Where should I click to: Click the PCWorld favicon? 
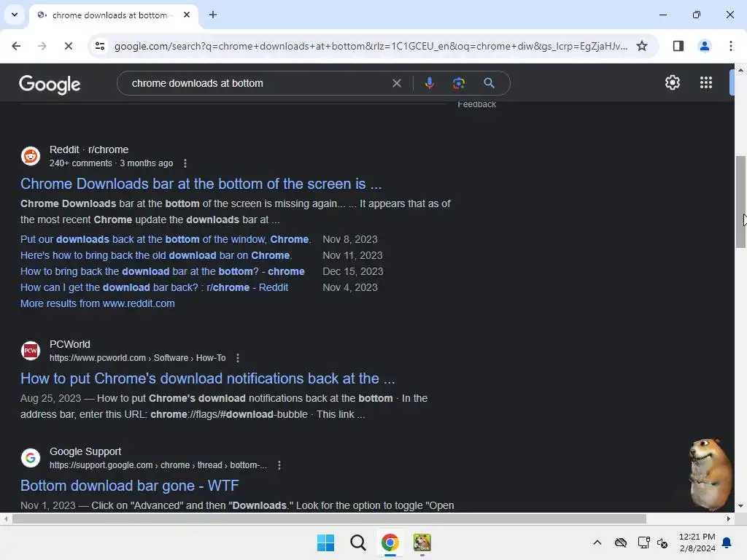point(31,351)
